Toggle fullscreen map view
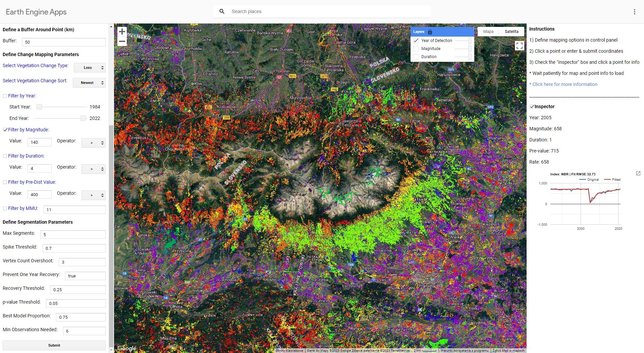 pos(519,46)
